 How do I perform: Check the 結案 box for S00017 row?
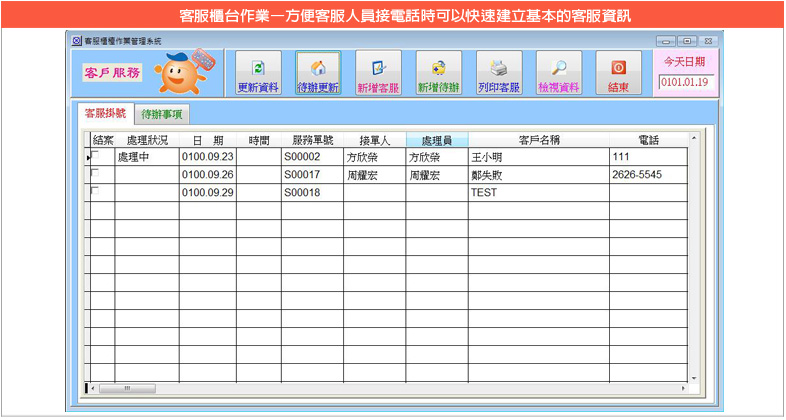pos(96,173)
